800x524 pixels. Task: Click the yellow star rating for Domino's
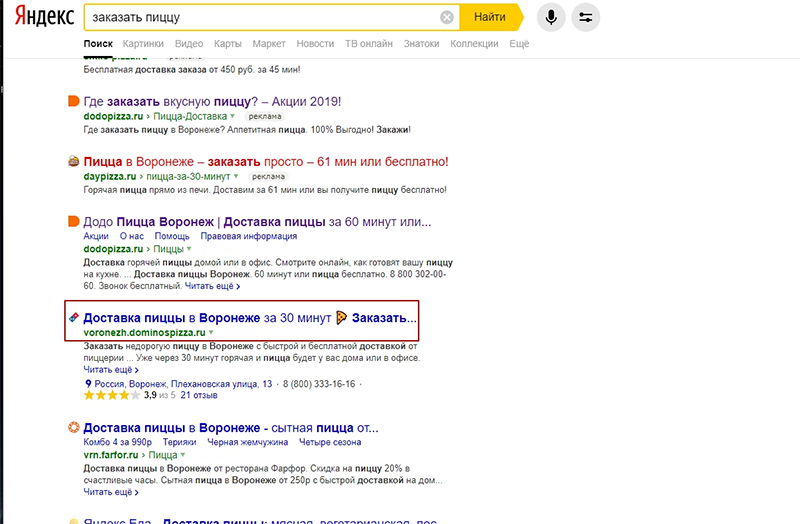[x=111, y=396]
